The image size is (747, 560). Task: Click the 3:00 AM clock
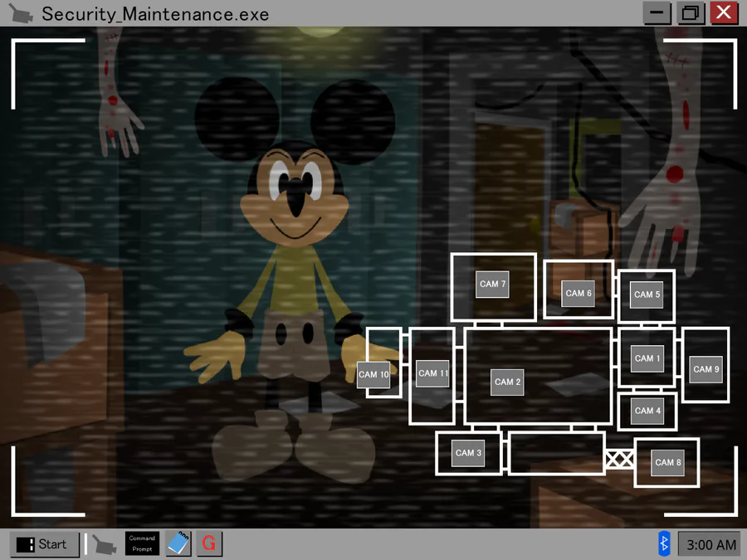point(710,544)
